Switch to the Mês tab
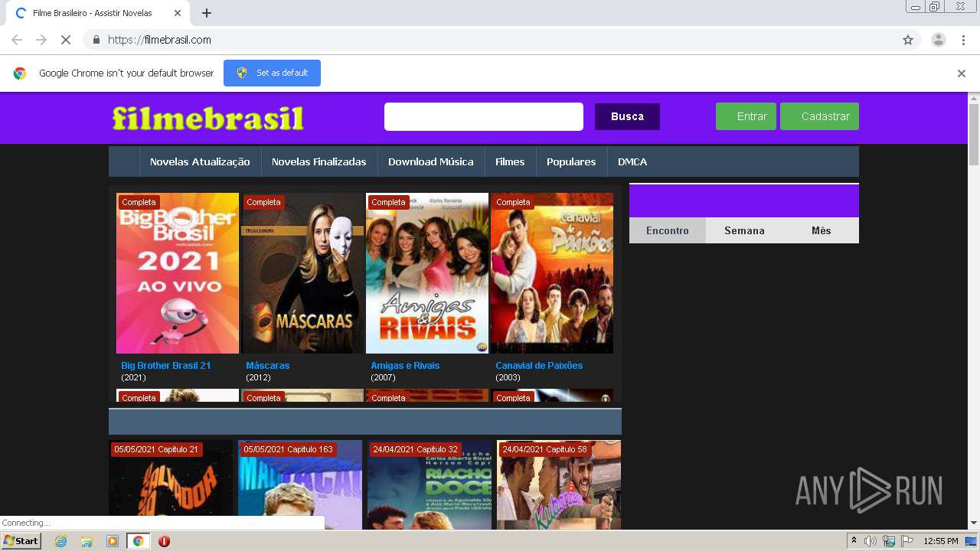Viewport: 980px width, 551px height. (x=821, y=230)
